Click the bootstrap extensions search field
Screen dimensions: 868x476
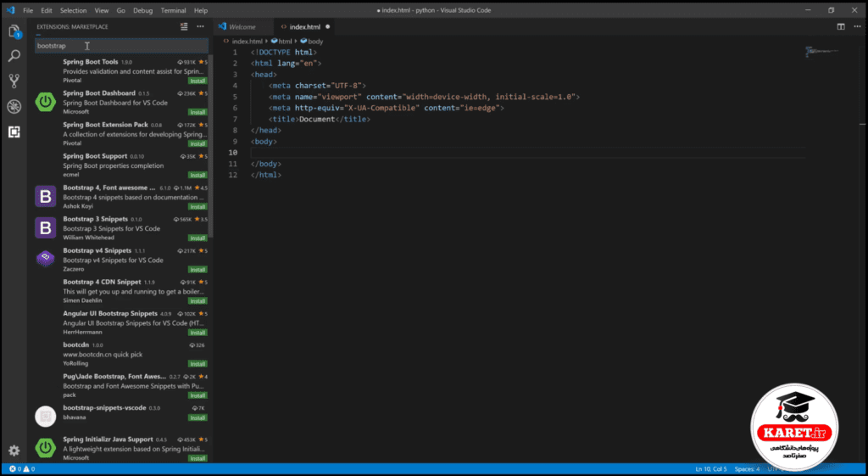click(122, 46)
